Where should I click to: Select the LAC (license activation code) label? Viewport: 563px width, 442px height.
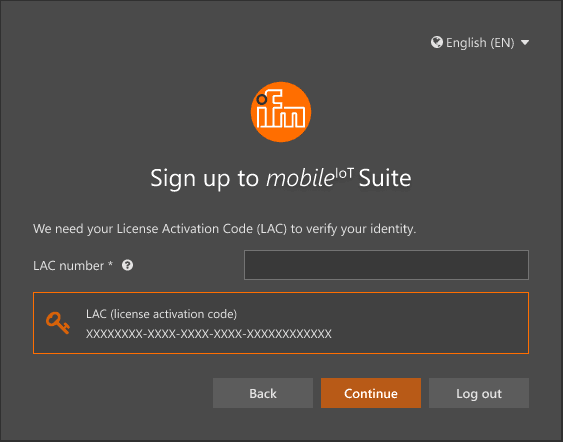[162, 314]
